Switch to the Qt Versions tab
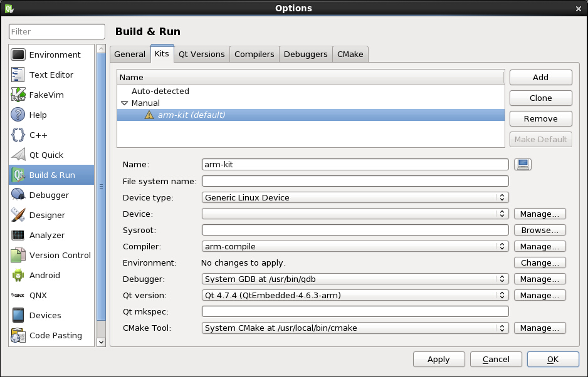This screenshot has height=379, width=588. 201,55
